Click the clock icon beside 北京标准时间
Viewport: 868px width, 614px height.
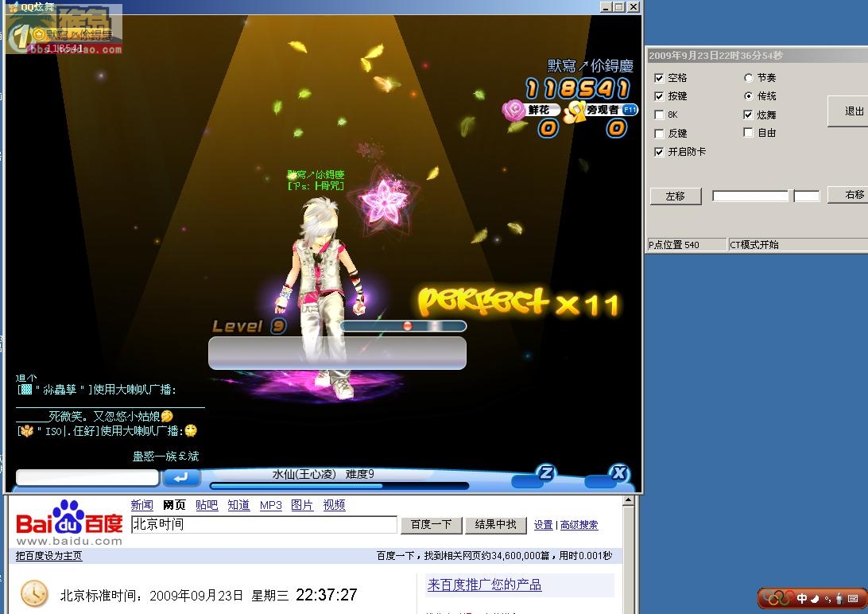coord(34,594)
